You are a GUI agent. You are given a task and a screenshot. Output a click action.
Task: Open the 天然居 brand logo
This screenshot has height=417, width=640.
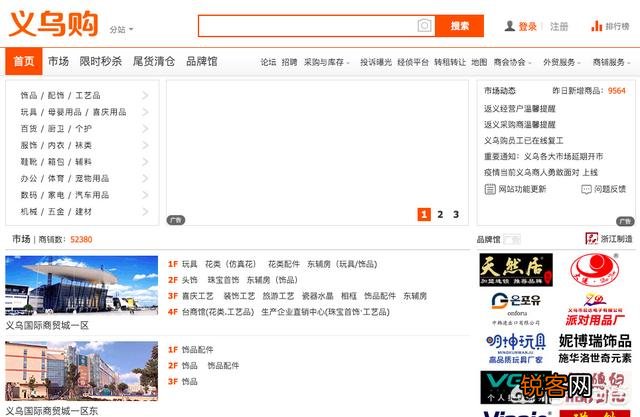[516, 269]
